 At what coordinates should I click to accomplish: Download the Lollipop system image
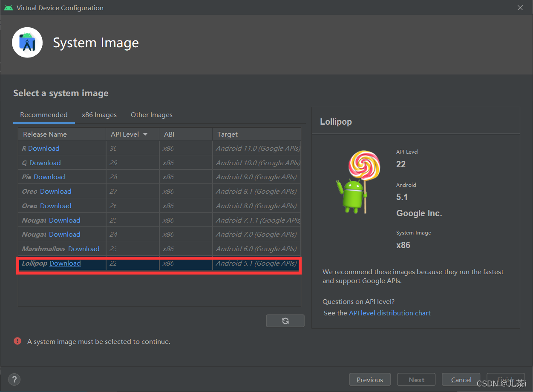[x=65, y=263]
